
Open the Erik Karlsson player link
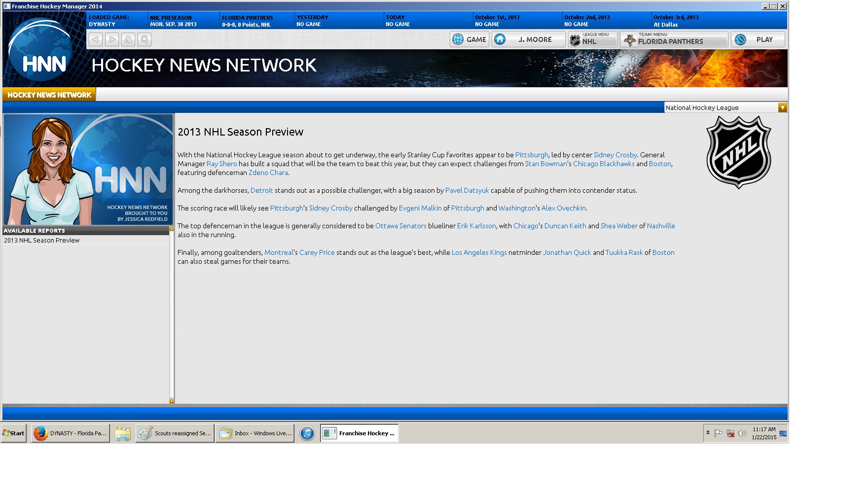click(476, 226)
